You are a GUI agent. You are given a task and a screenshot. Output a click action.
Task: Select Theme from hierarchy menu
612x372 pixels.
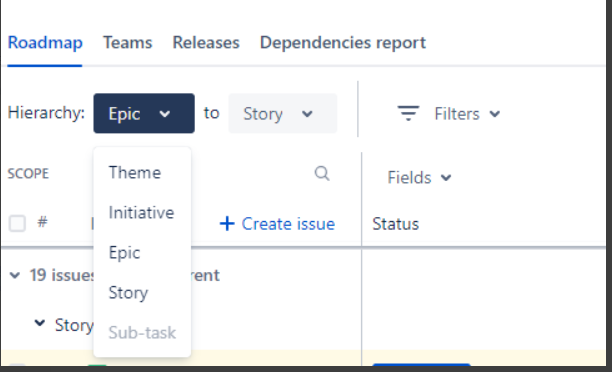tap(135, 173)
